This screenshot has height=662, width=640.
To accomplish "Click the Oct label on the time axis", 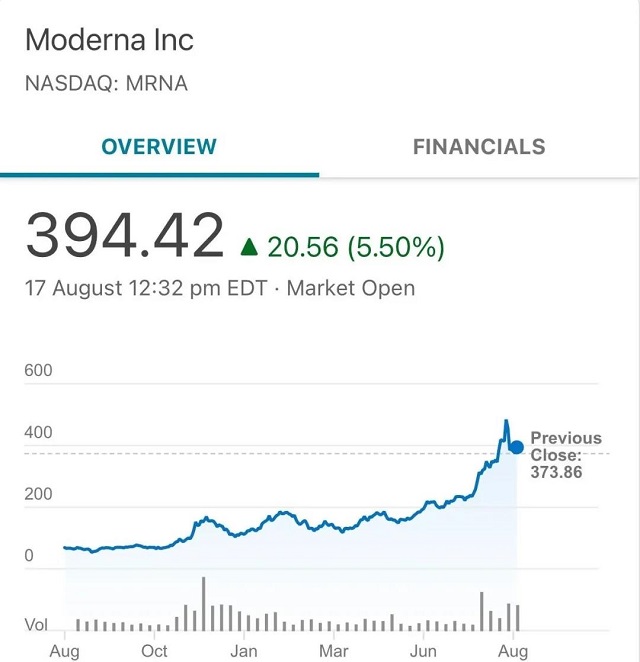I will 154,650.
